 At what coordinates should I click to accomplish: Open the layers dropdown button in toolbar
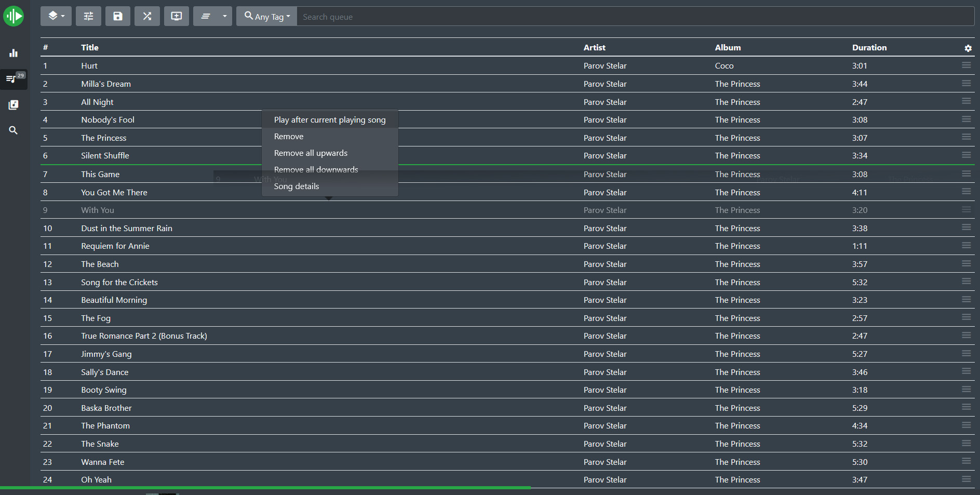click(x=56, y=16)
